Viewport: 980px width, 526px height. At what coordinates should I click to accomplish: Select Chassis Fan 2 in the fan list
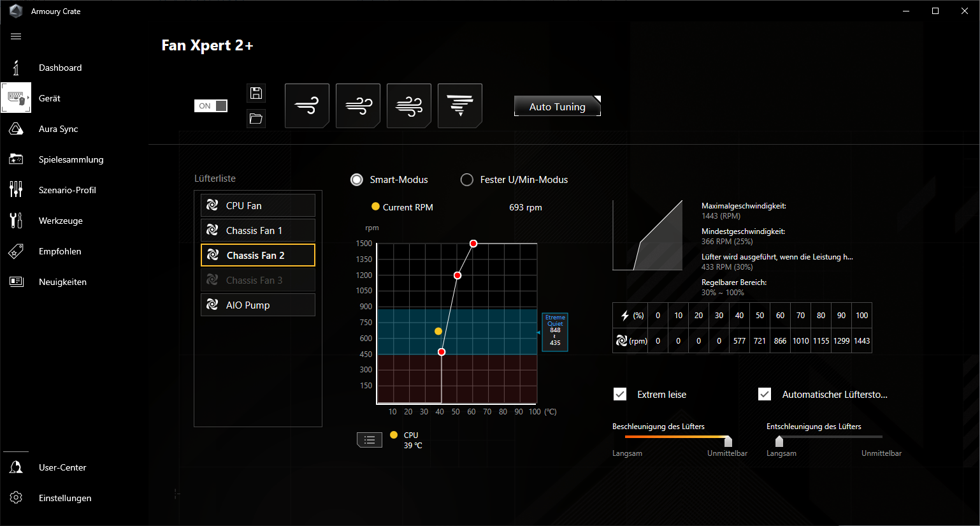click(258, 255)
